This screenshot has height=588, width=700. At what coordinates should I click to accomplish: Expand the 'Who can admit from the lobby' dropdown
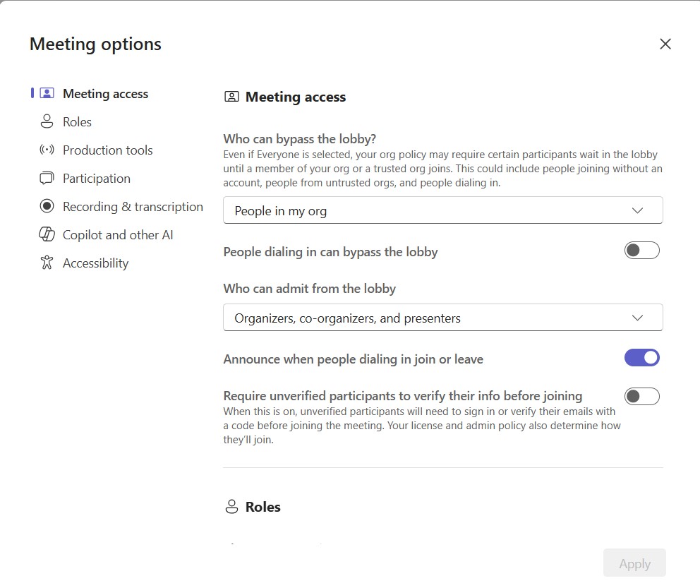click(x=442, y=317)
